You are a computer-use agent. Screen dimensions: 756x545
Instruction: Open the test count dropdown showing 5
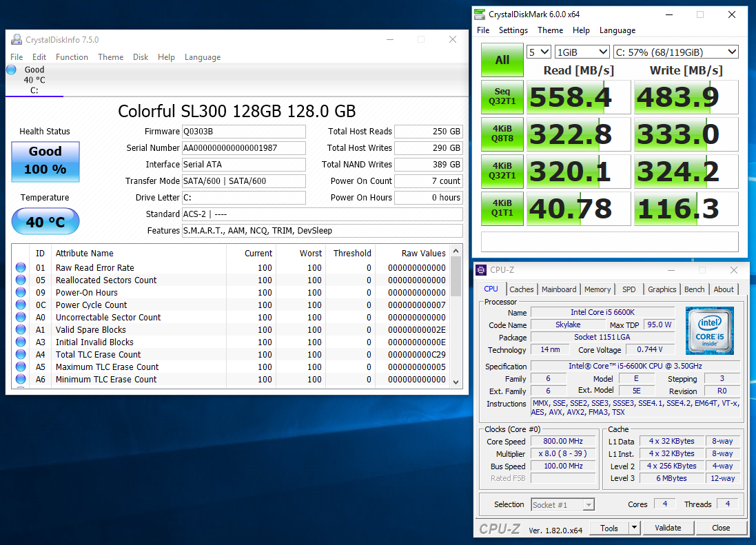[539, 52]
